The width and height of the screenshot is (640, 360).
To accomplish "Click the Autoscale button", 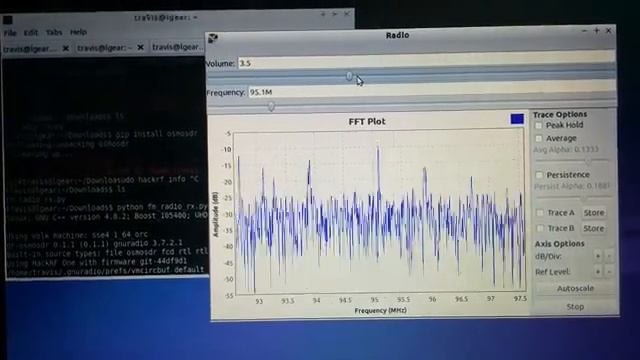I will click(575, 288).
